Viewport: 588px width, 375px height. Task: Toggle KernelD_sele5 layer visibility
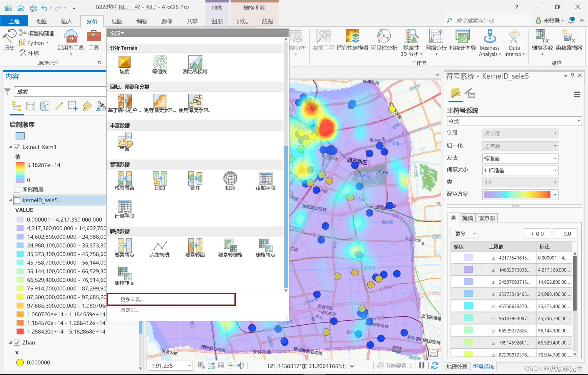coord(17,200)
